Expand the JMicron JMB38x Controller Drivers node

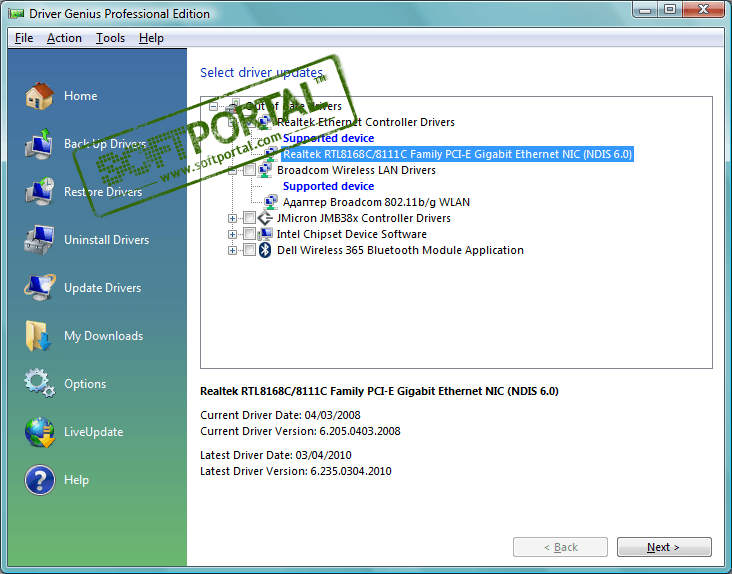[x=232, y=218]
